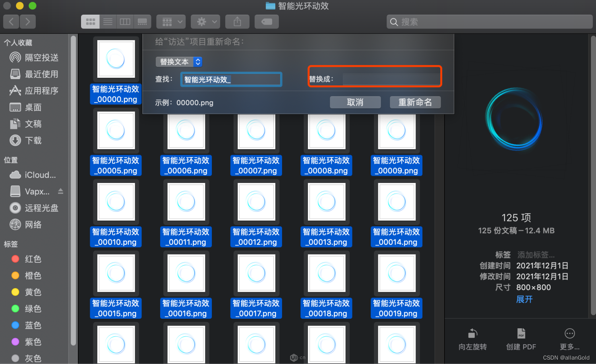Open the 替换文本 dropdown in the rename dialog
The height and width of the screenshot is (364, 596).
pos(178,62)
